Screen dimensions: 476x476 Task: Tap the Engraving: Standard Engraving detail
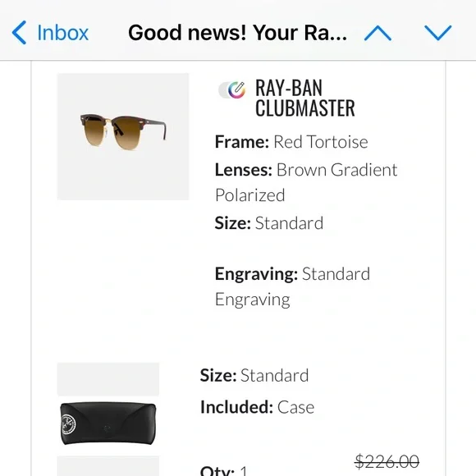coord(292,286)
